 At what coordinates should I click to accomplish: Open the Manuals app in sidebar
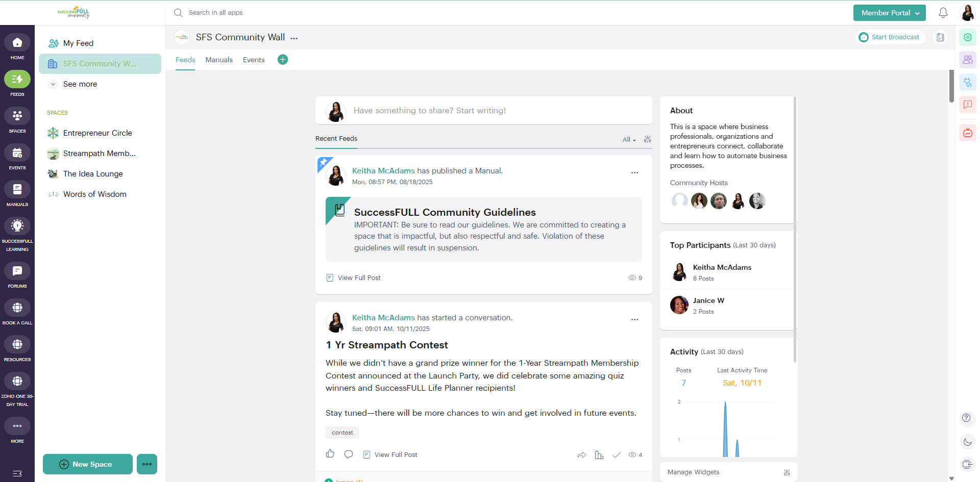17,194
